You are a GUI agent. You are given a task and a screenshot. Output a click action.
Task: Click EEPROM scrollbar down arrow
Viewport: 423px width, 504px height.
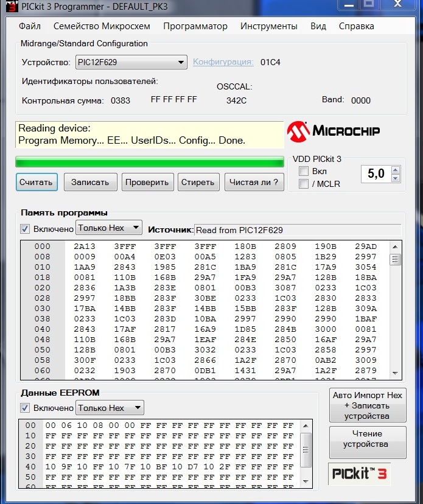(x=306, y=481)
